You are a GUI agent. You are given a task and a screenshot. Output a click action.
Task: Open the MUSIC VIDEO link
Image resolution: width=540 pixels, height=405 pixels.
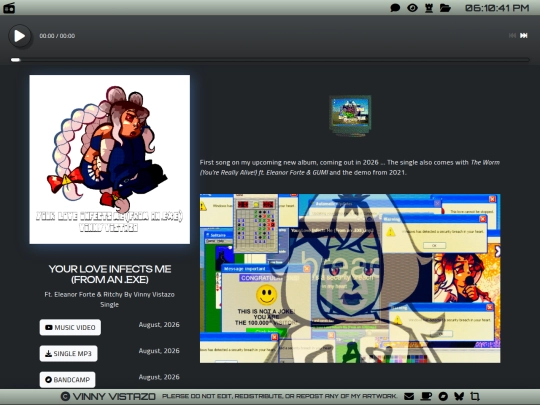tap(70, 327)
